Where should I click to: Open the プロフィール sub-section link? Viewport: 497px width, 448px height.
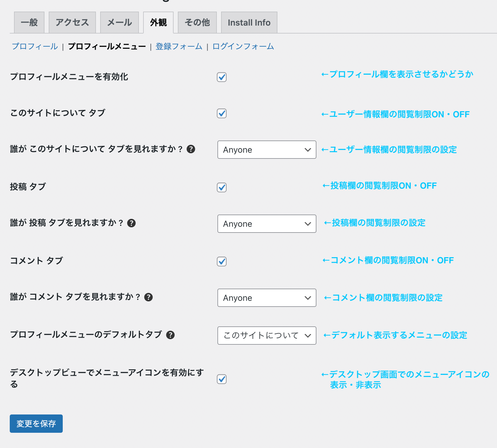pos(35,46)
